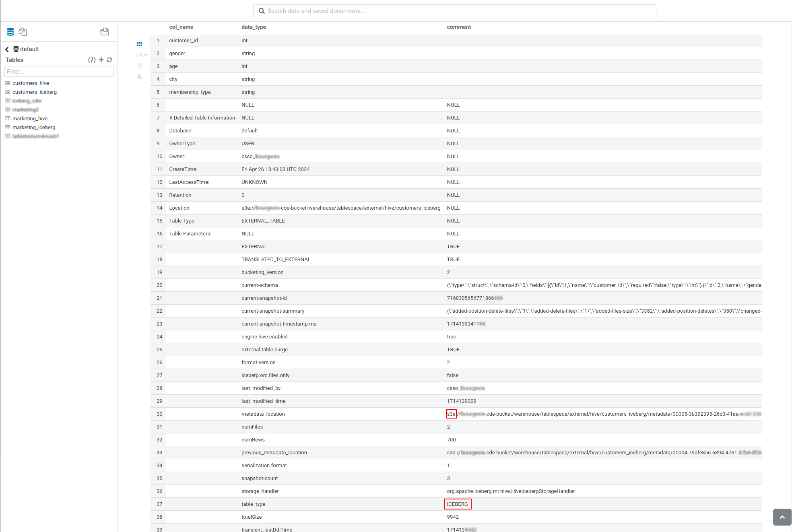Open the documents panel icon

pyautogui.click(x=23, y=32)
